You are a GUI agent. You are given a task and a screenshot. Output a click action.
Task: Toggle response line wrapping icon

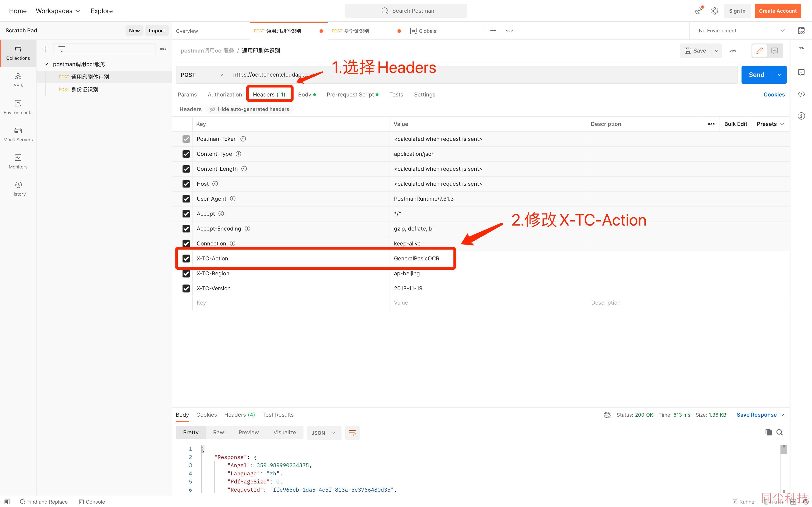click(x=352, y=433)
